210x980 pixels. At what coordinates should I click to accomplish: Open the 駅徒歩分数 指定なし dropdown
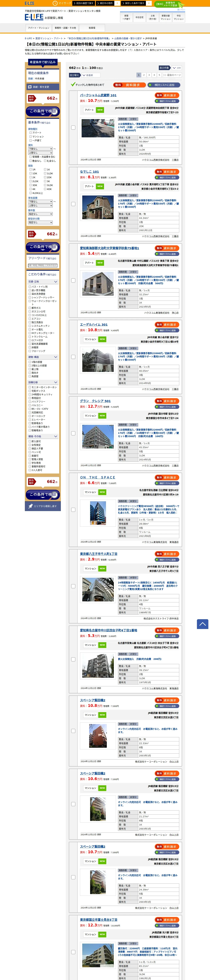[40, 223]
